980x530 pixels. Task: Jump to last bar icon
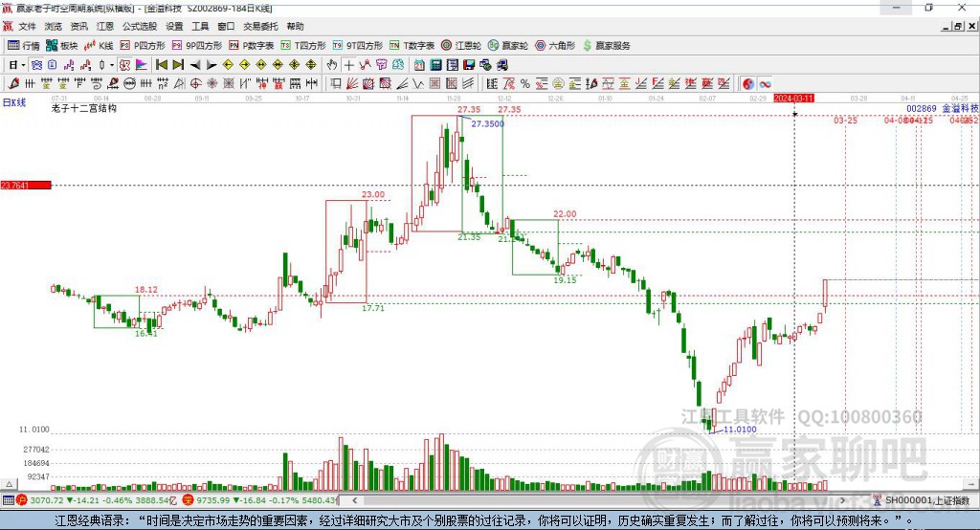click(x=178, y=65)
